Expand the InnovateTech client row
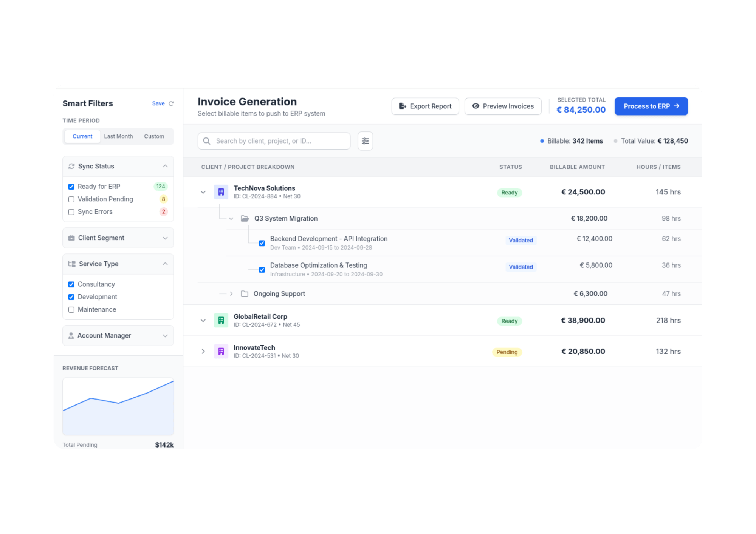 (203, 351)
